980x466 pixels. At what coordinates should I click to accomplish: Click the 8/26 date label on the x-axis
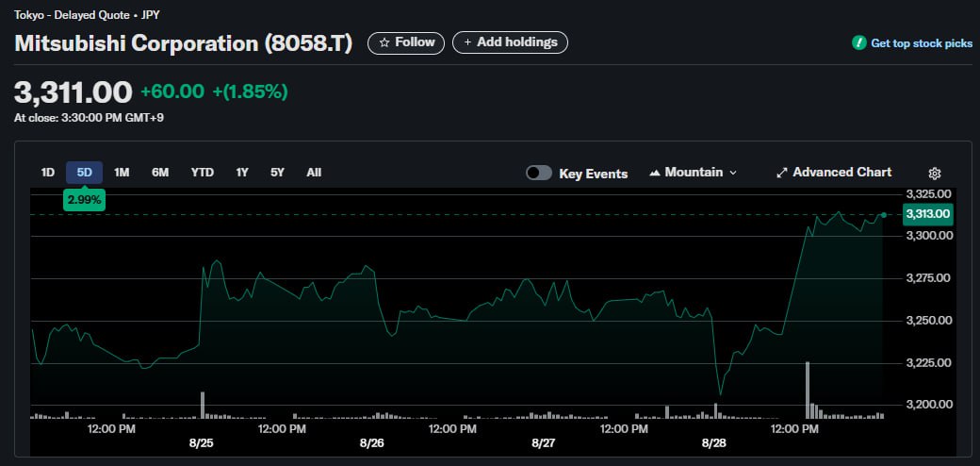point(372,443)
